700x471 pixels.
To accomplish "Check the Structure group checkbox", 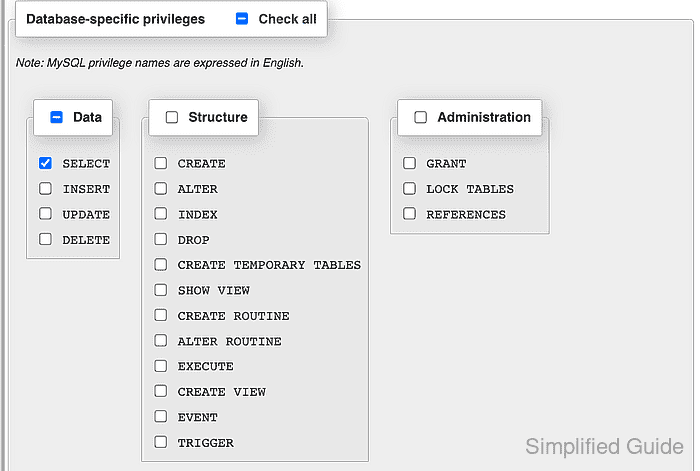I will (172, 117).
